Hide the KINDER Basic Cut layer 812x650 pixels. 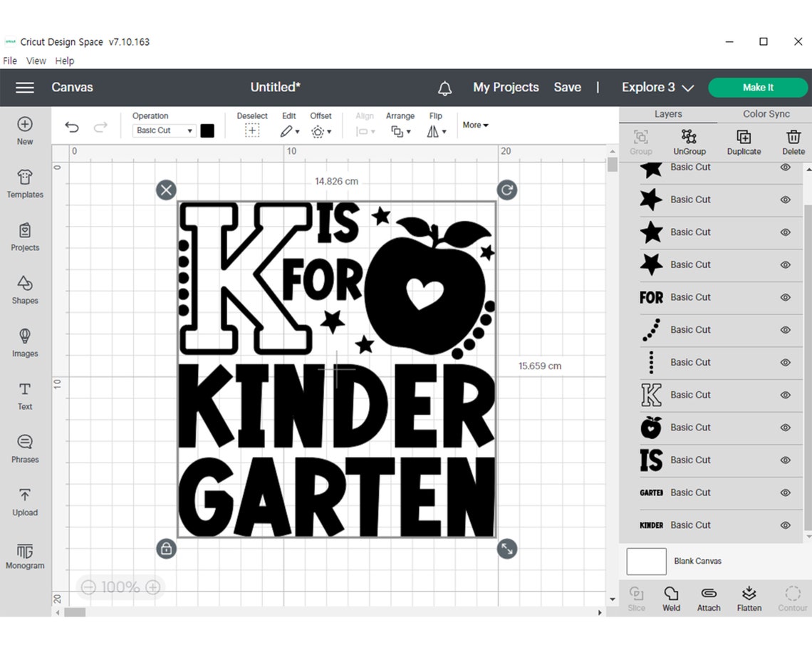[x=786, y=525]
